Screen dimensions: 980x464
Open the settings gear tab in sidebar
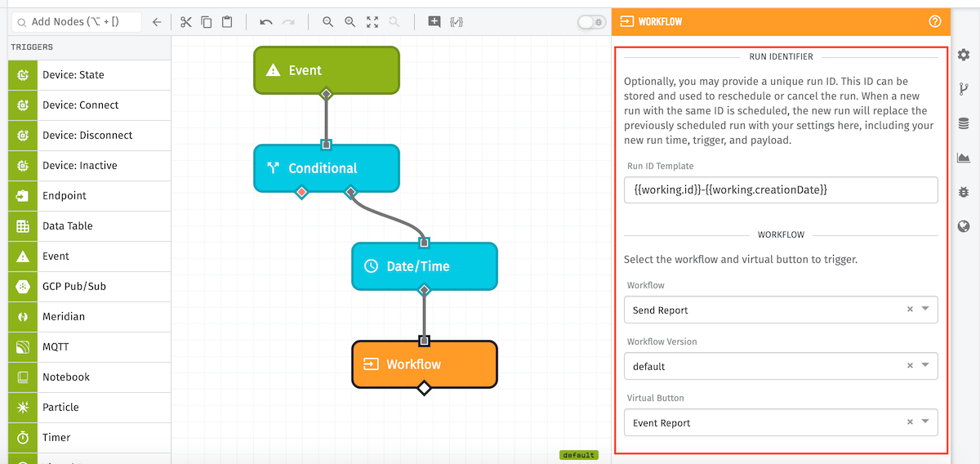964,55
